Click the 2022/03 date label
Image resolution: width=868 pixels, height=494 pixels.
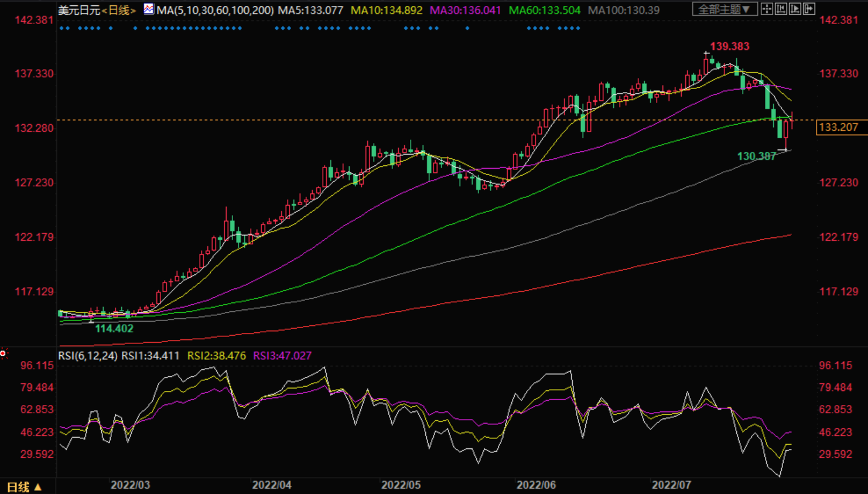pos(130,485)
